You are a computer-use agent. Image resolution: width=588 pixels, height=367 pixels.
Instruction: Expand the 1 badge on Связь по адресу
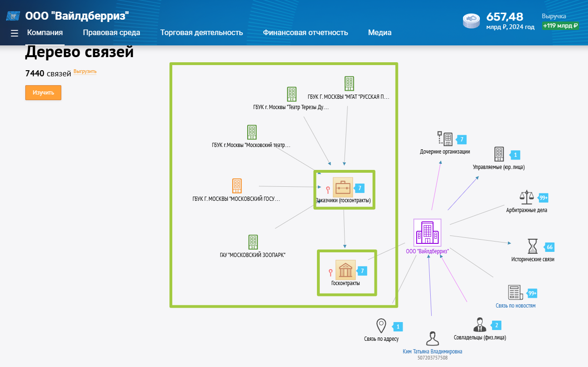tap(398, 326)
